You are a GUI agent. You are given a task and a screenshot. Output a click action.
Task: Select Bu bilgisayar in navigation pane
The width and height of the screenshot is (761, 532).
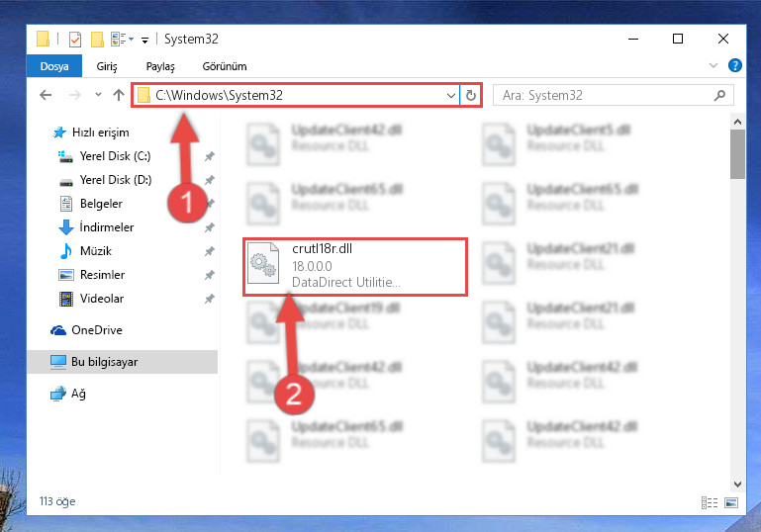(x=123, y=362)
